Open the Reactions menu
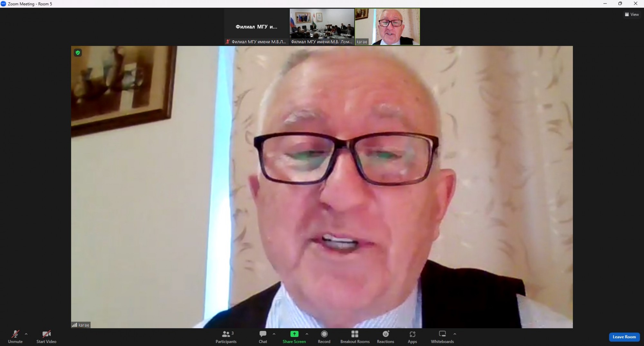 (x=385, y=337)
